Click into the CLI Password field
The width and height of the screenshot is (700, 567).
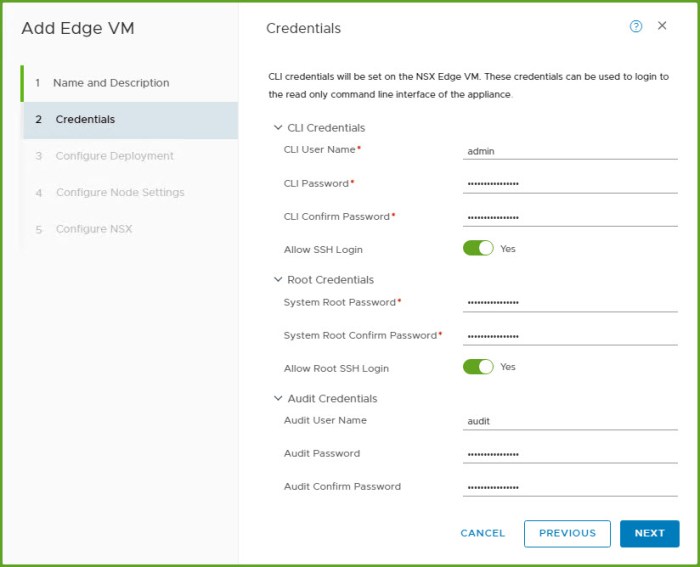(x=570, y=184)
